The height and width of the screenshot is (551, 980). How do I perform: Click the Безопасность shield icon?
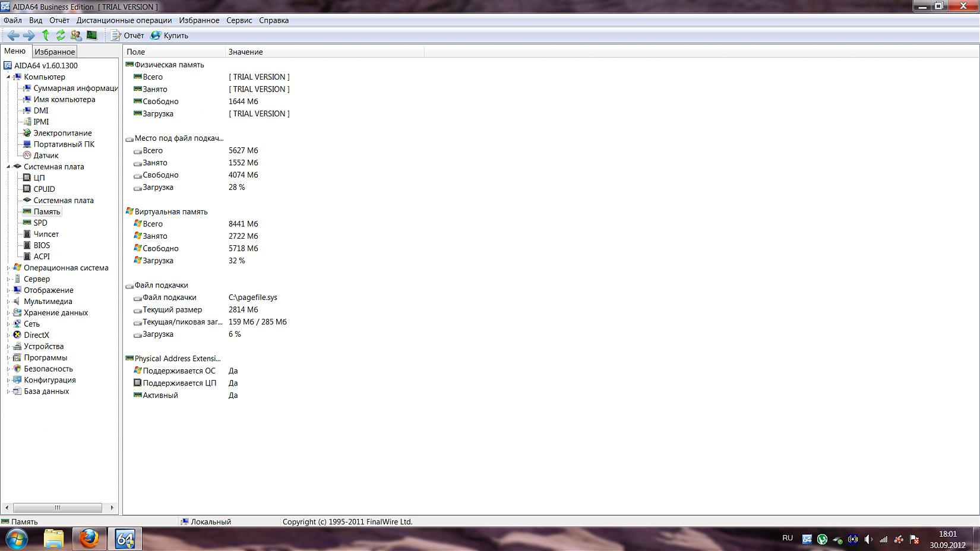click(x=17, y=369)
